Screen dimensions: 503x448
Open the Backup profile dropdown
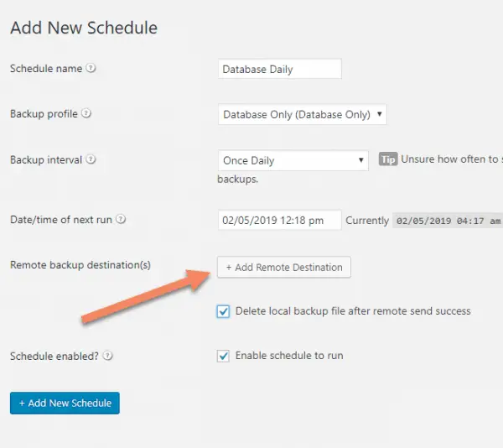302,114
